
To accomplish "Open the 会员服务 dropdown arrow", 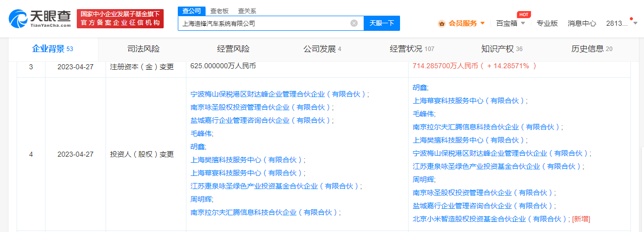I will [x=482, y=23].
